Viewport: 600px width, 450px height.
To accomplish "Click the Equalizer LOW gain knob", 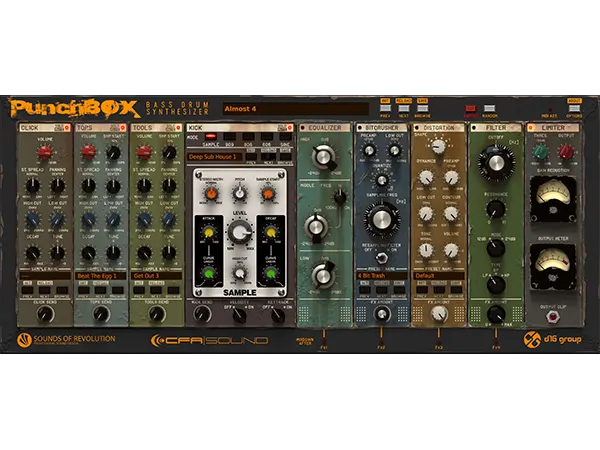I will (x=324, y=275).
